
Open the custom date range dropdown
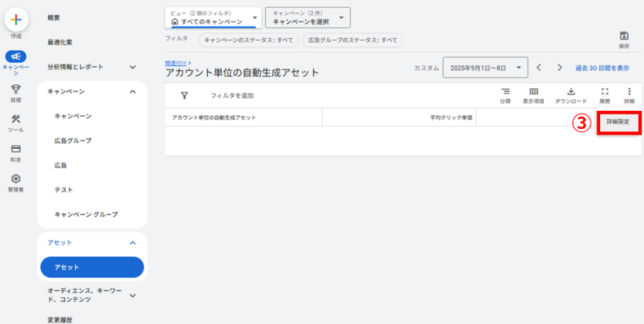coord(486,68)
